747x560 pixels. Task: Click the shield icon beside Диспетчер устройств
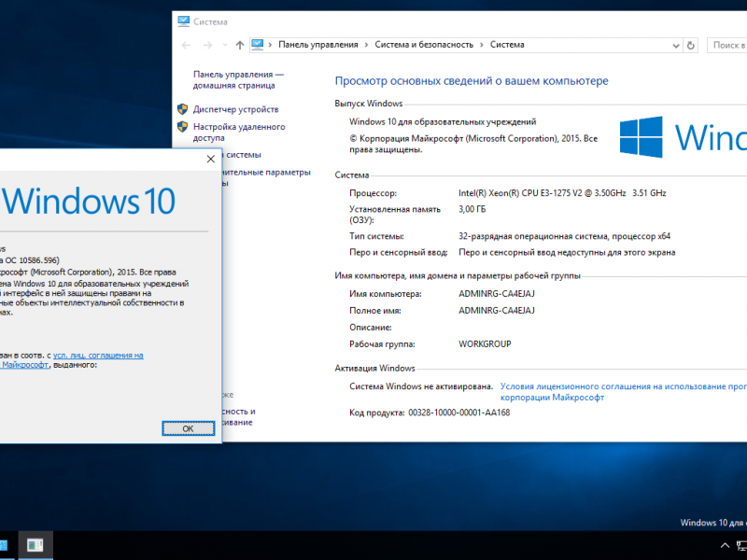[182, 109]
